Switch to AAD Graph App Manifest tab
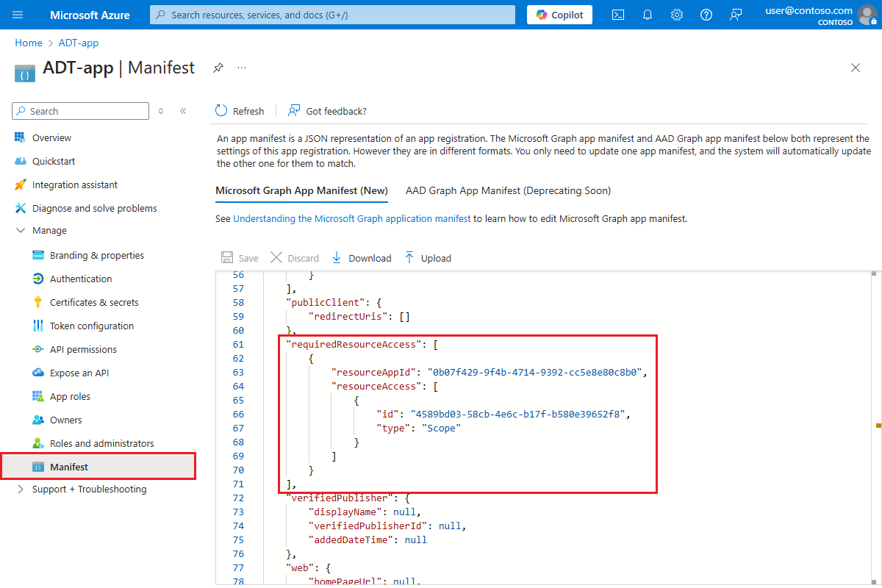The height and width of the screenshot is (588, 882). 508,190
